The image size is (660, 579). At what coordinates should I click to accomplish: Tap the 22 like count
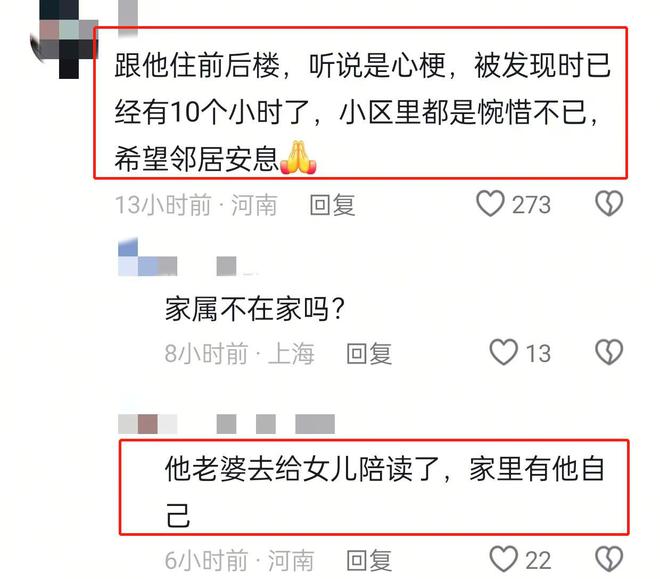pos(538,560)
